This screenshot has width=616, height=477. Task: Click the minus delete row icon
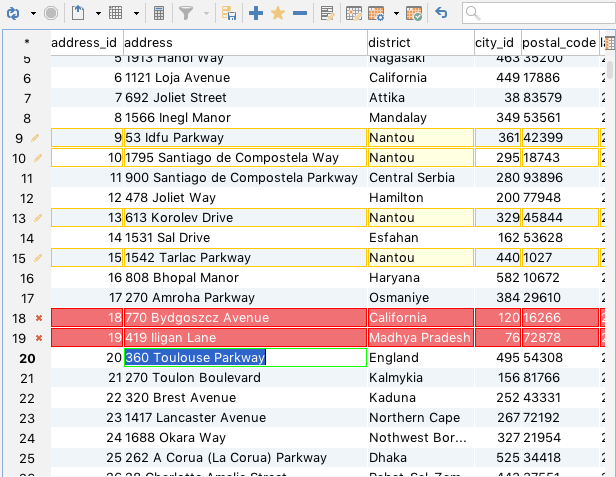[x=299, y=13]
